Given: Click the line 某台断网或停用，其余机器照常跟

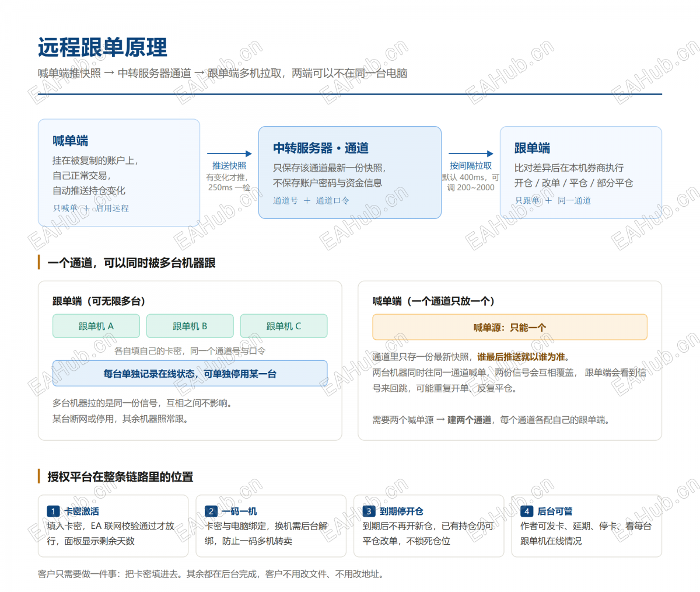Looking at the screenshot, I should [121, 419].
